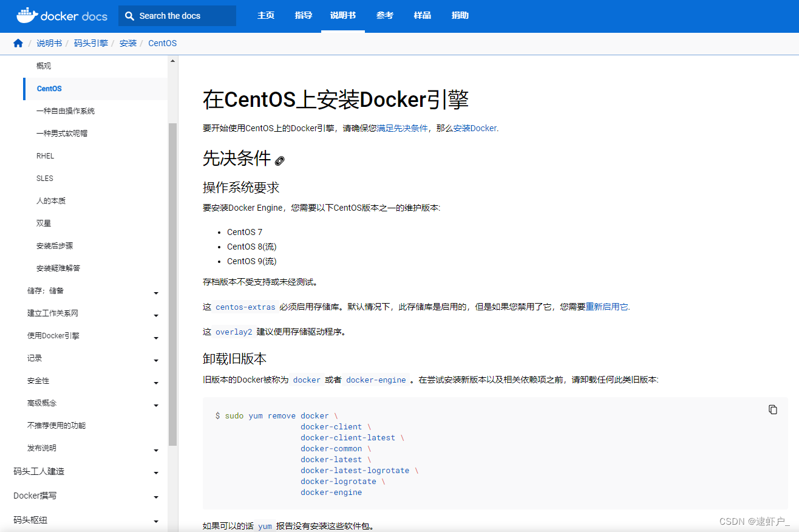Follow the 重新启用它 link

607,307
